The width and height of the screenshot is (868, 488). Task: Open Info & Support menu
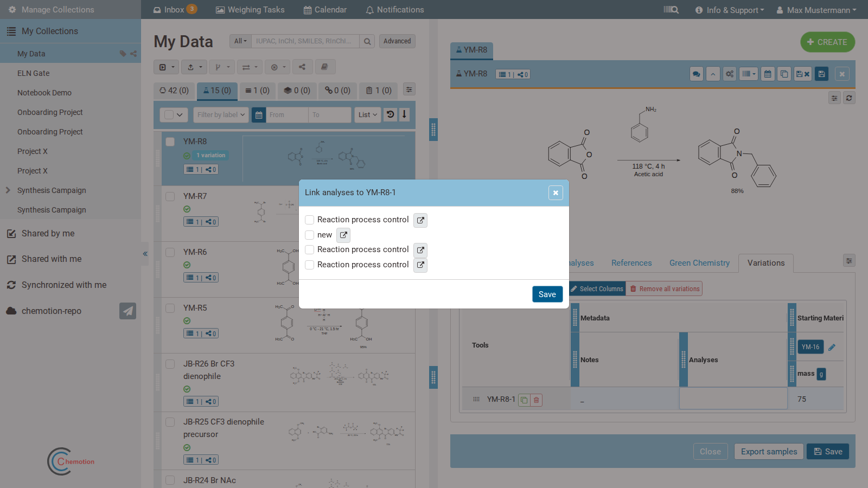coord(730,10)
